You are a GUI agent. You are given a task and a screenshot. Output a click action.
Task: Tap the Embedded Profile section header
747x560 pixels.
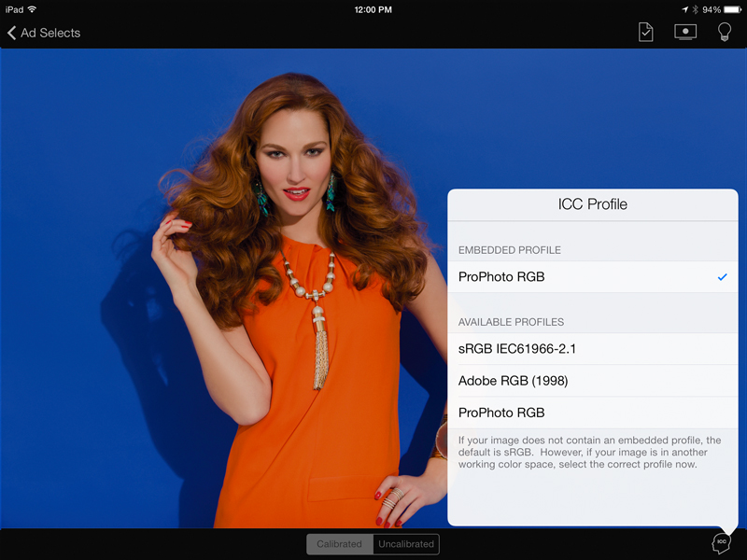tap(509, 250)
